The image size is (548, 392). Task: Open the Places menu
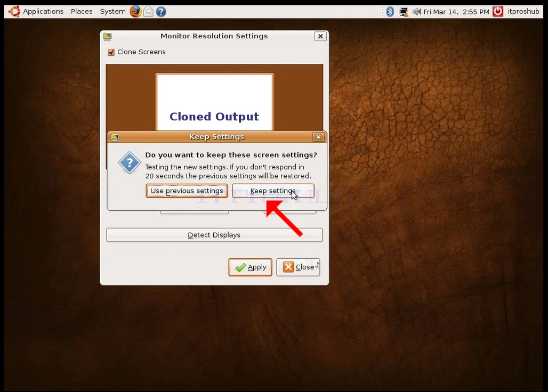coord(82,11)
